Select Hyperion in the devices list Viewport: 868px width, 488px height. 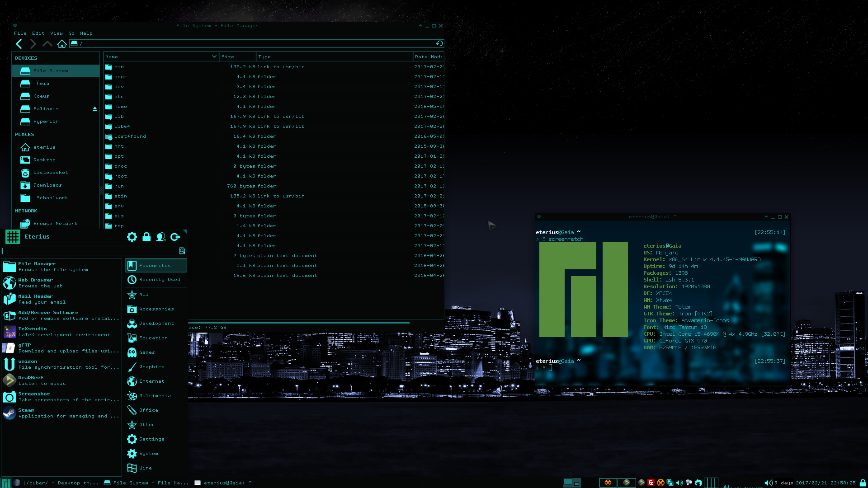56,122
